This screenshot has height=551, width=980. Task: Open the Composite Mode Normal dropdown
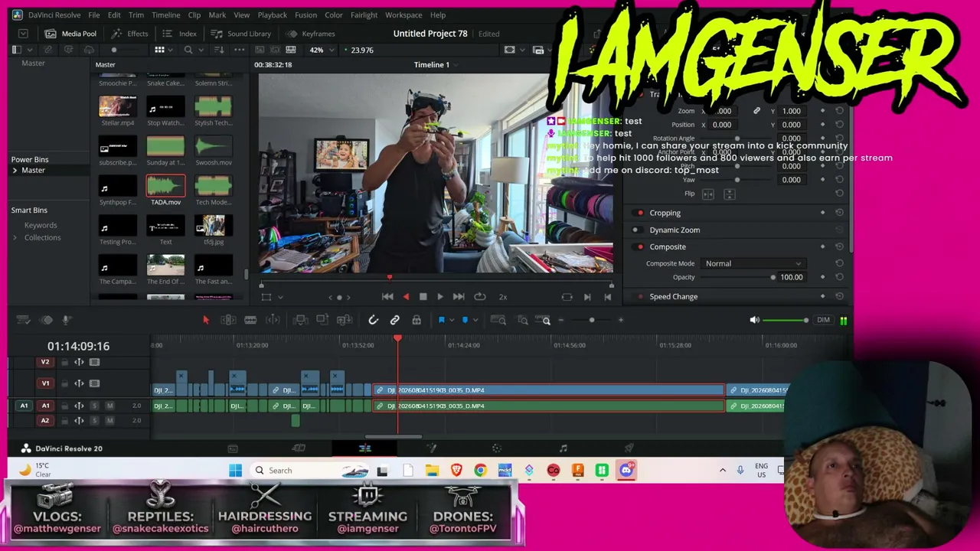click(753, 263)
